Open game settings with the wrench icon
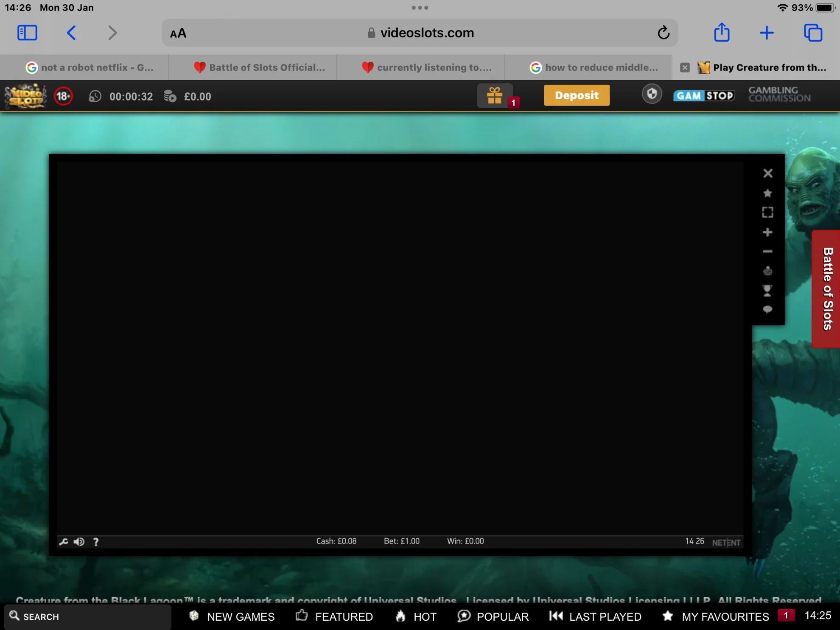Viewport: 840px width, 630px height. (63, 542)
